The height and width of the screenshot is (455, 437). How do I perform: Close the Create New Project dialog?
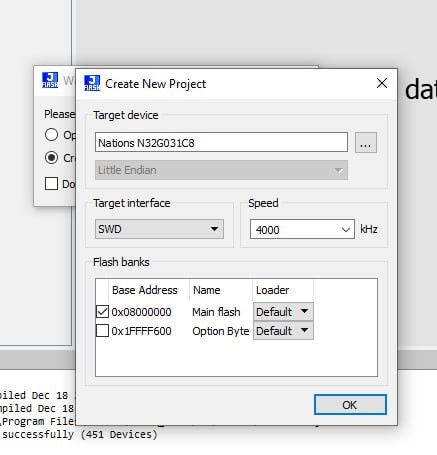pyautogui.click(x=382, y=83)
